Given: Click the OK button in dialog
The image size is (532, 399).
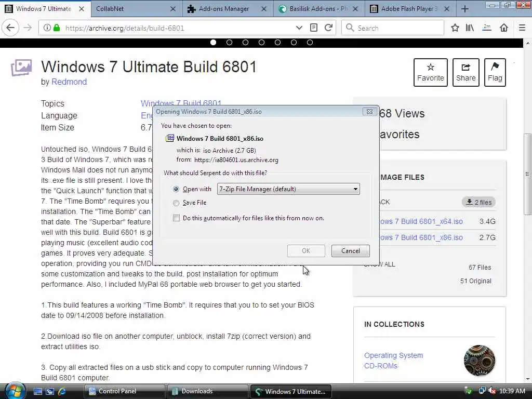Looking at the screenshot, I should [306, 251].
